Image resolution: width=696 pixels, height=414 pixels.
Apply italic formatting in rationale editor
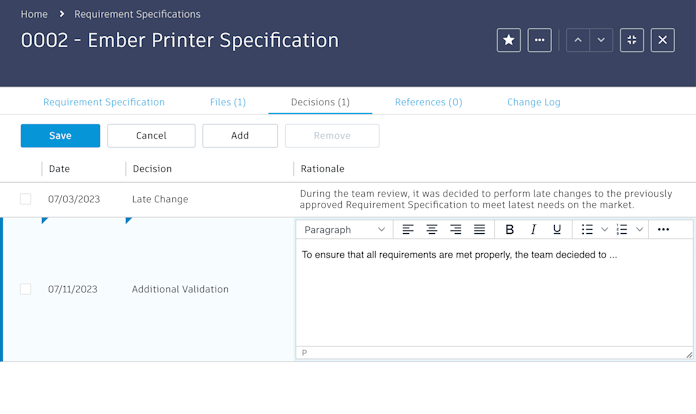[533, 230]
